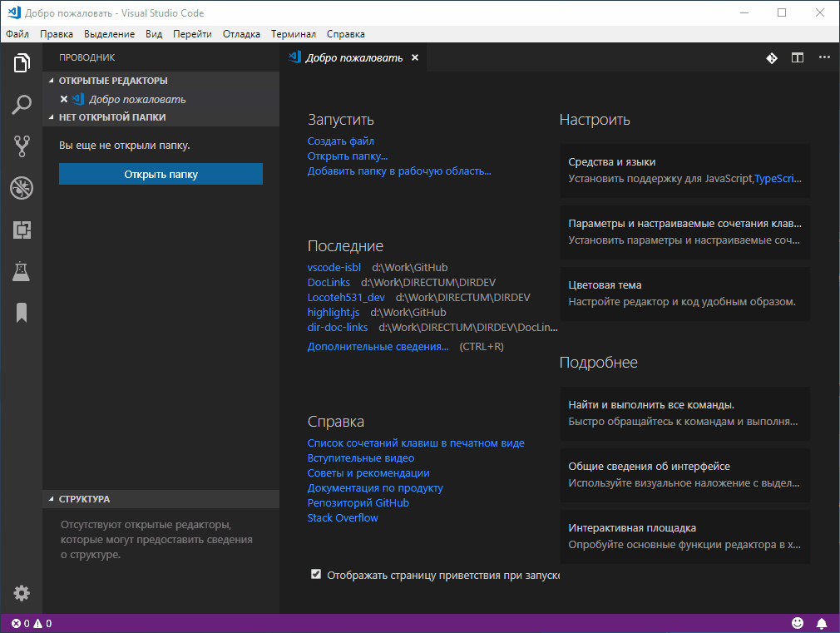
Task: Open the Цветовая тема card
Action: click(684, 293)
